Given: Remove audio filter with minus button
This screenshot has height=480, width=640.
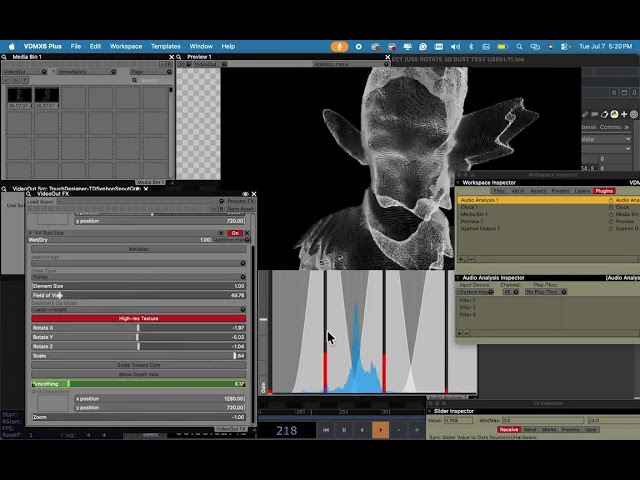Looking at the screenshot, I should (x=467, y=333).
